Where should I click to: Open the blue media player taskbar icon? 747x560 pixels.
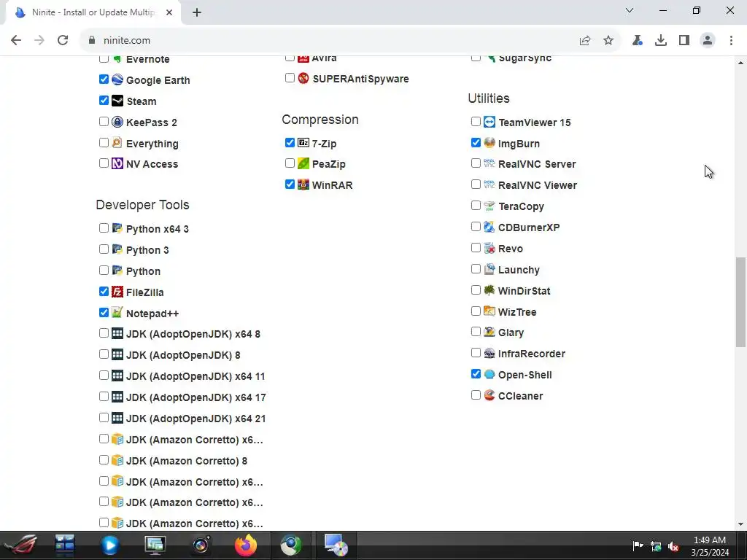[x=109, y=545]
